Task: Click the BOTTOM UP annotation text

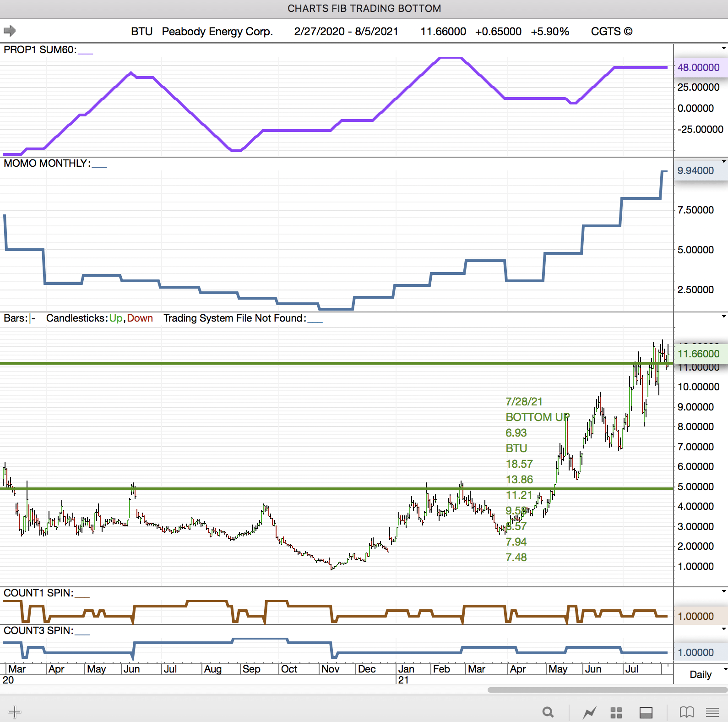Action: coord(538,417)
